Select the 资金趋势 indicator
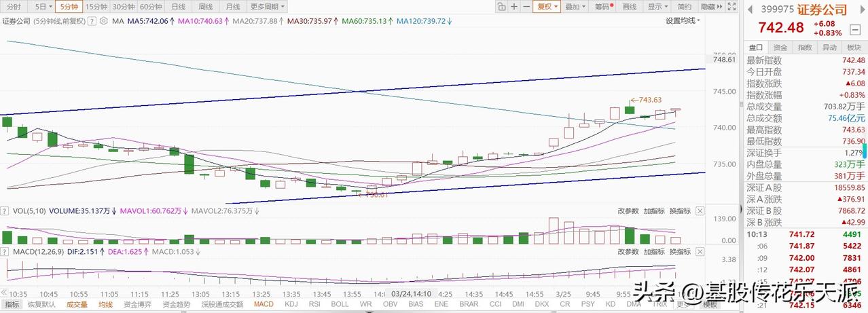868x313 pixels. [x=177, y=304]
